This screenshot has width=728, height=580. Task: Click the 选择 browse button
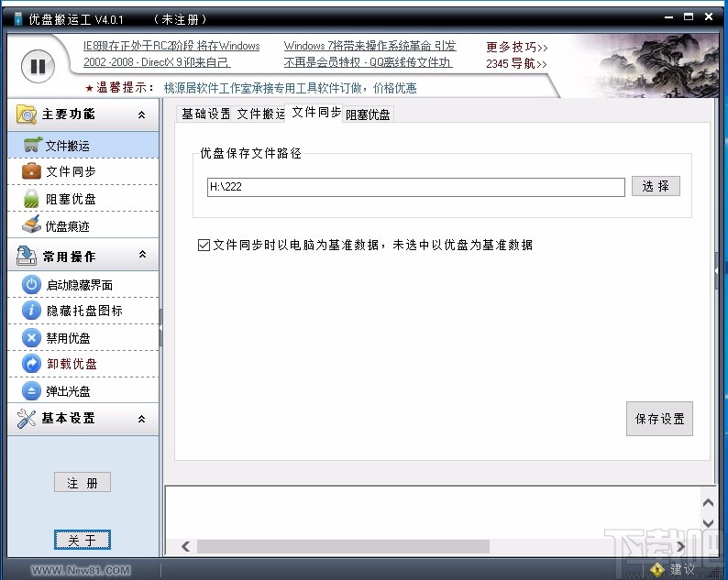tap(656, 186)
